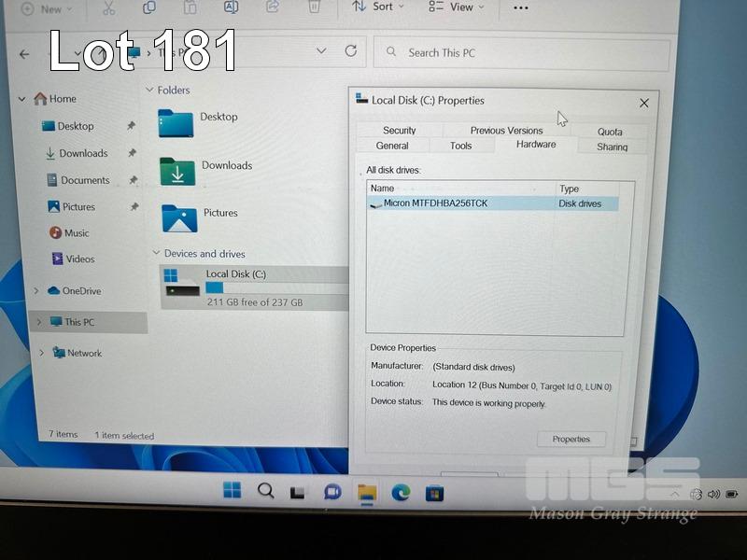
Task: Open the View dropdown menu
Action: point(456,7)
